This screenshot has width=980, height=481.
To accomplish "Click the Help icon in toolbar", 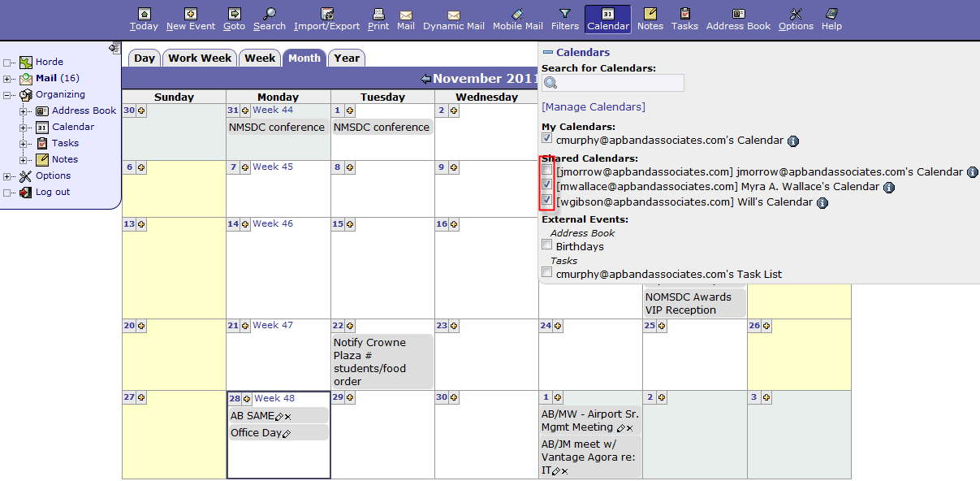I will (831, 14).
